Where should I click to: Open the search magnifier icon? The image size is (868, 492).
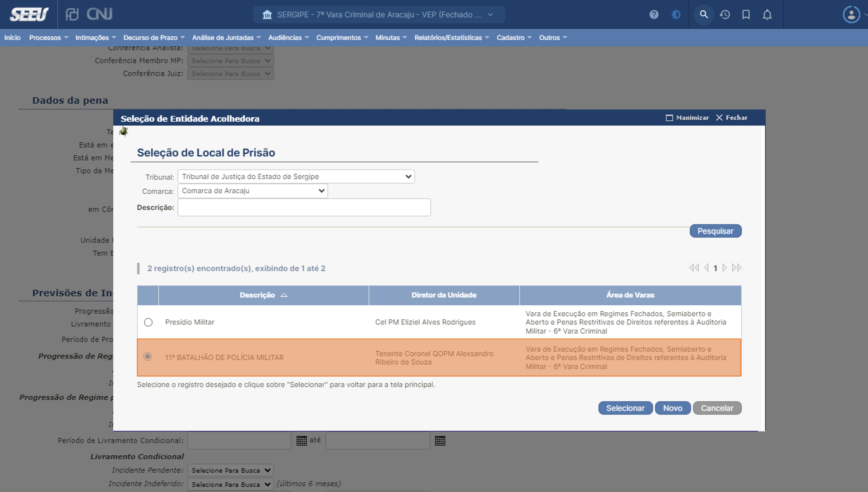[704, 14]
